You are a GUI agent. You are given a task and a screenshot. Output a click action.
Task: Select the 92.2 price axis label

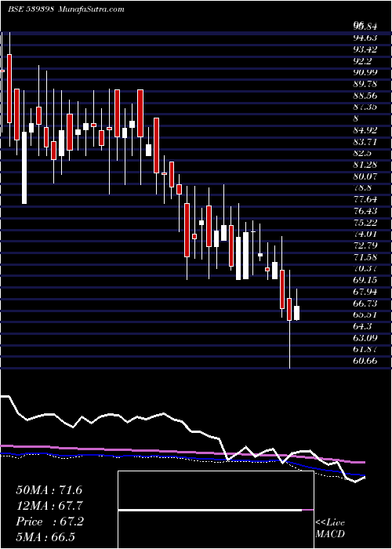[x=362, y=61]
